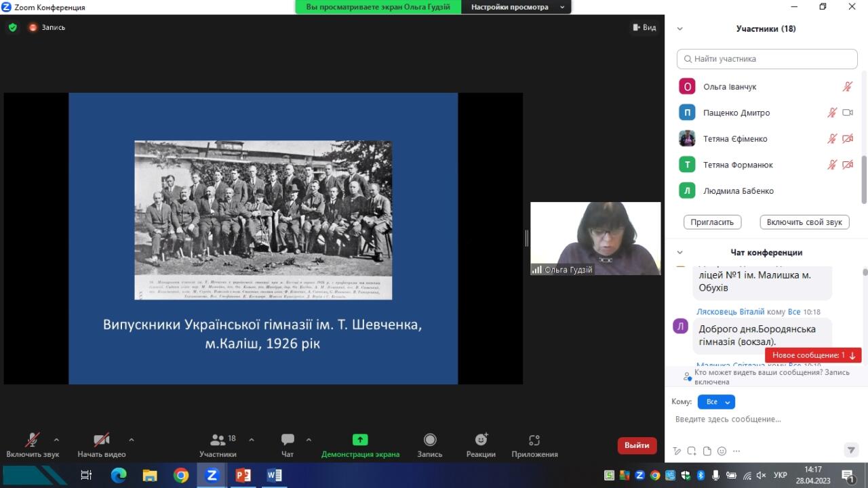868x488 pixels.
Task: Click 'Новое сообщение: 1' notification
Action: (x=813, y=355)
